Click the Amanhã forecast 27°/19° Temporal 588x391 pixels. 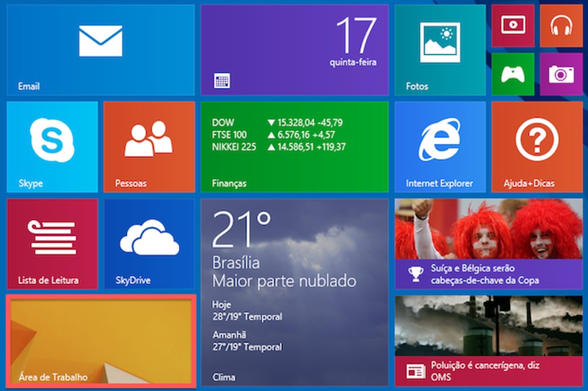coord(247,341)
